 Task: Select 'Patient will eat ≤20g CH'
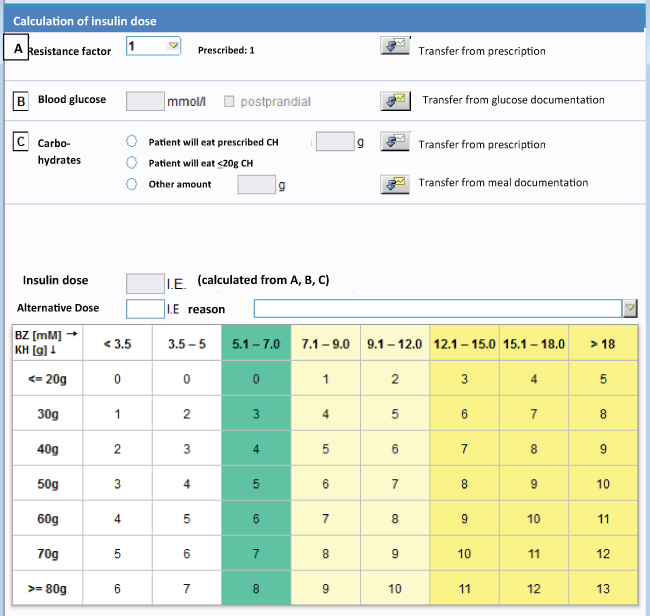(131, 162)
